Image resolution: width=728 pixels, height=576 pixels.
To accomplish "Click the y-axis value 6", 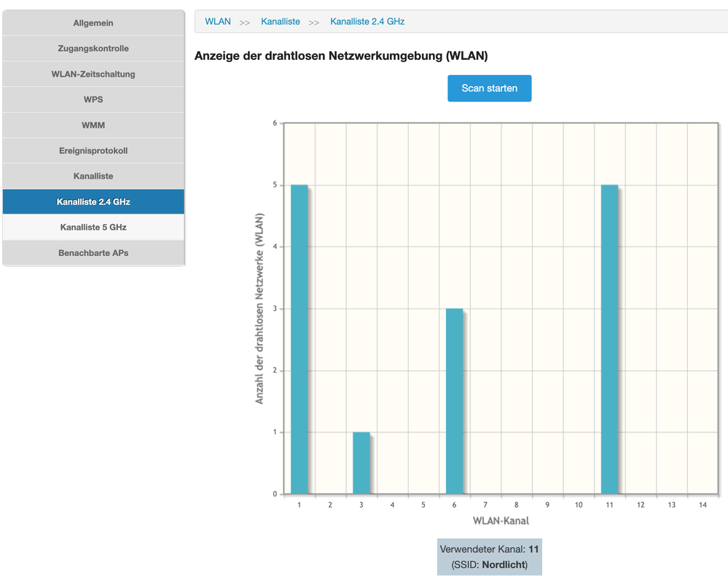I will coord(275,123).
